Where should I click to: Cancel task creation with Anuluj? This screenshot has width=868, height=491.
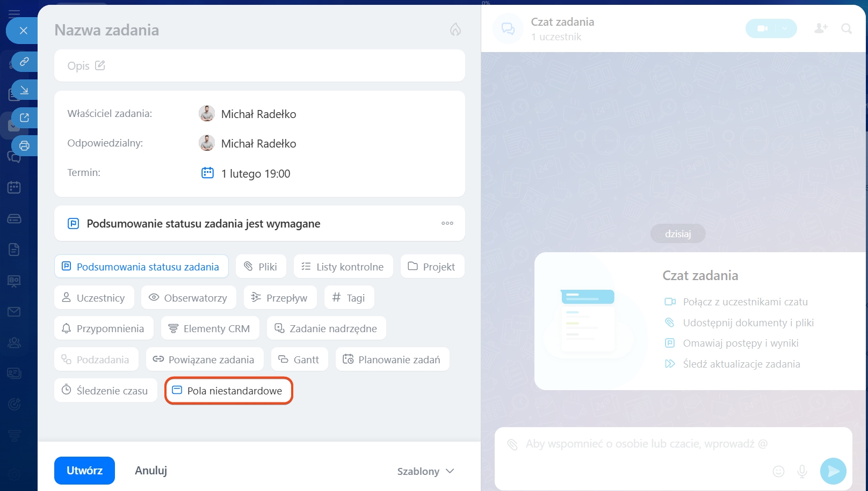[151, 471]
